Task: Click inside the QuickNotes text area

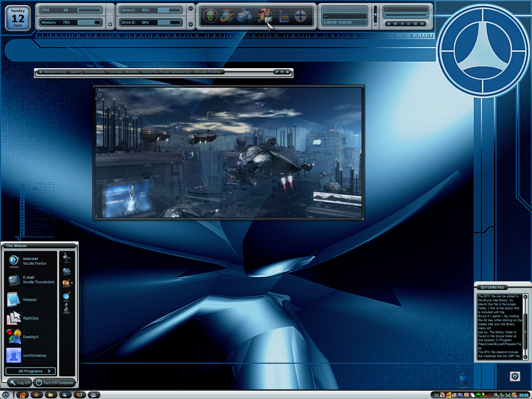Action: (500, 327)
